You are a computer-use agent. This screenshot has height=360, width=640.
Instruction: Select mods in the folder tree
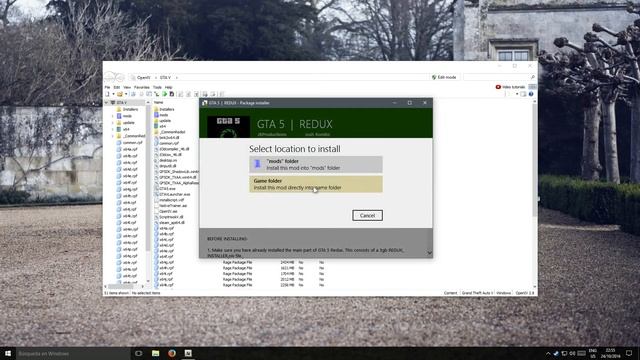[127, 116]
